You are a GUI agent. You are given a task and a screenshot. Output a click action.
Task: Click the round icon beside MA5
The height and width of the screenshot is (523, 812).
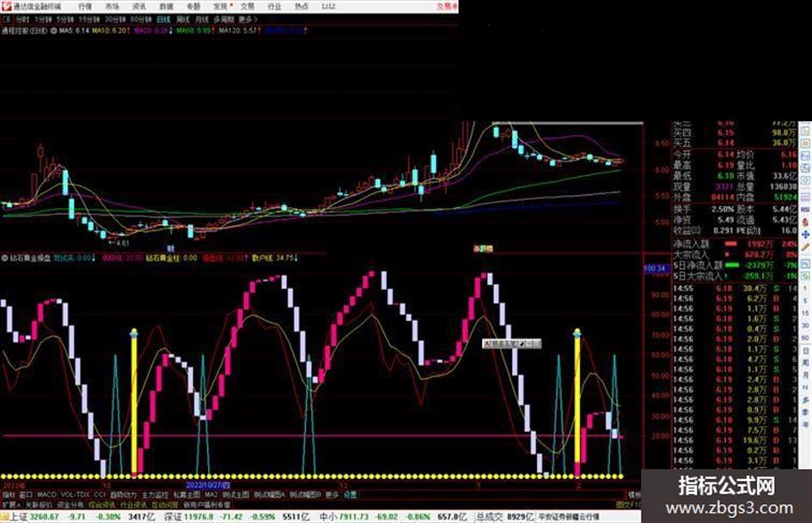coord(53,31)
